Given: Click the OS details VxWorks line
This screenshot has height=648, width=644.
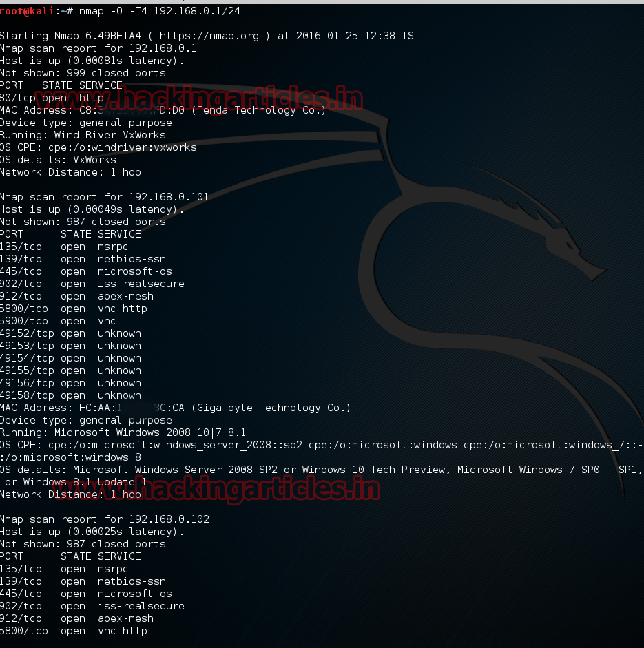Looking at the screenshot, I should (58, 160).
